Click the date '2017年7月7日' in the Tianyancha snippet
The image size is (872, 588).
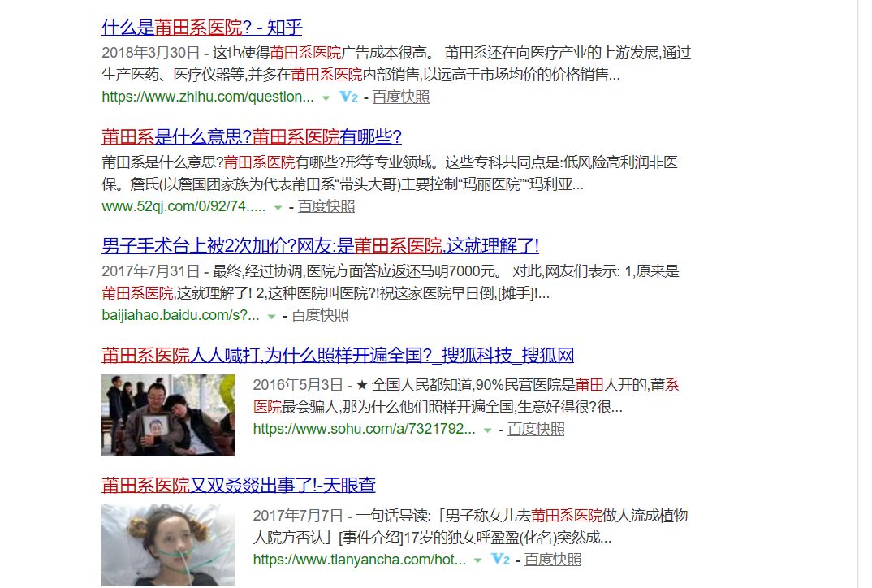coord(297,516)
